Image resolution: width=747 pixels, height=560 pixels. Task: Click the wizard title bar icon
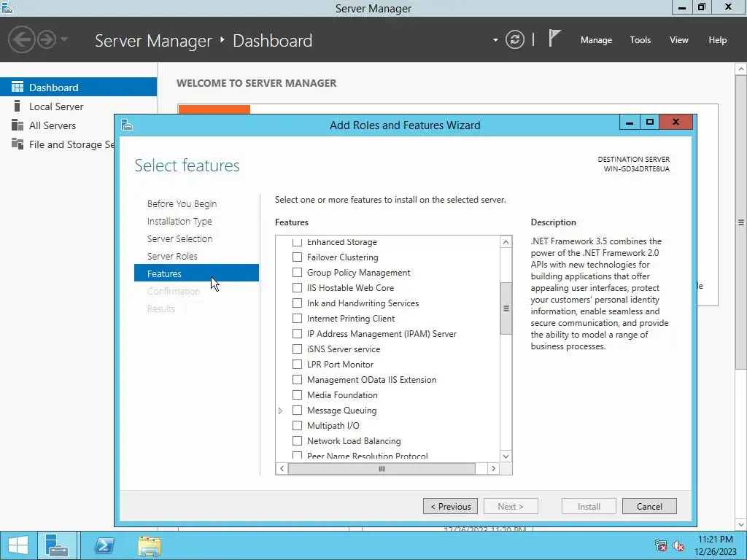coord(127,125)
